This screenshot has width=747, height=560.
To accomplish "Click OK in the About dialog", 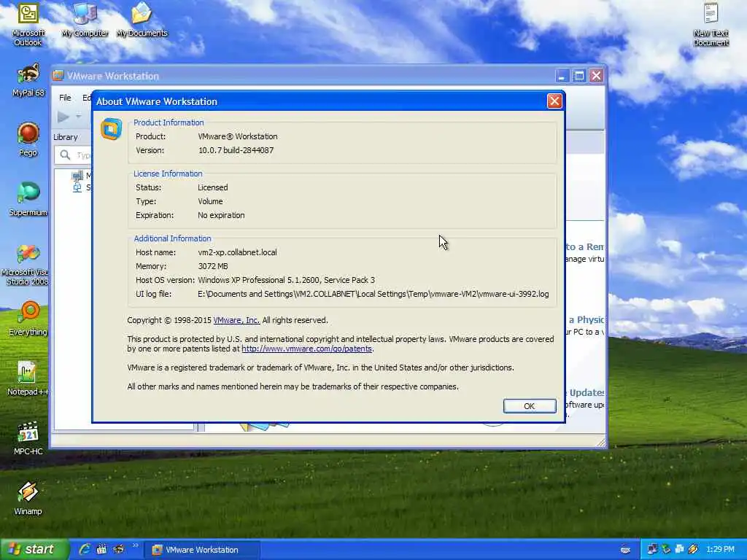I will (x=530, y=405).
